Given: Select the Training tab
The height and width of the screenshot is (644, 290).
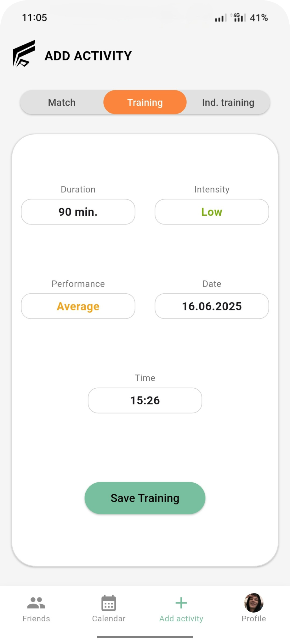Looking at the screenshot, I should [x=145, y=103].
